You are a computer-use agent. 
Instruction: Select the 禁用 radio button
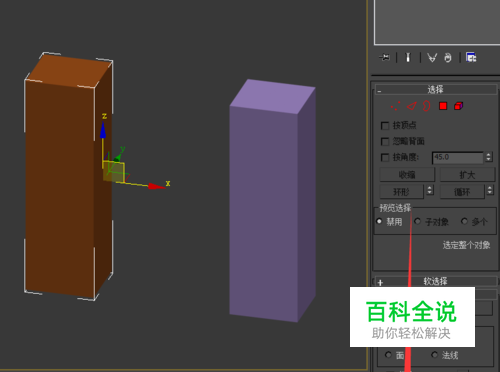pyautogui.click(x=379, y=221)
